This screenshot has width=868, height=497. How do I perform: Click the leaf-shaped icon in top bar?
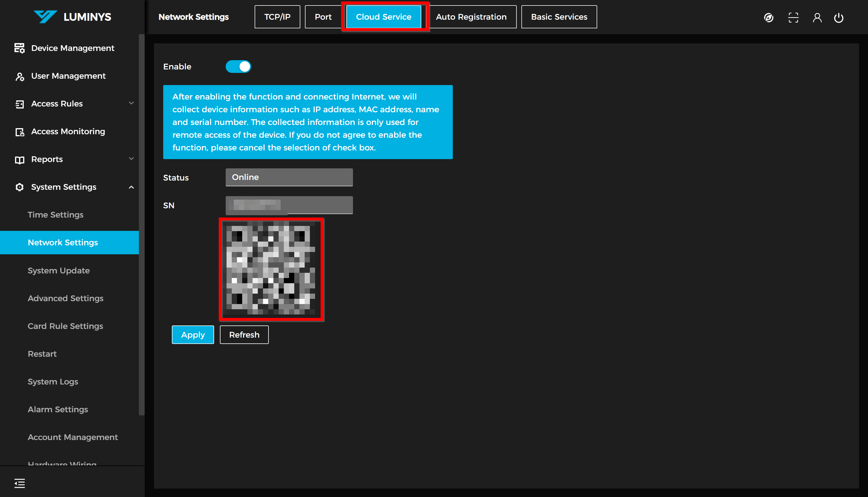pyautogui.click(x=768, y=17)
